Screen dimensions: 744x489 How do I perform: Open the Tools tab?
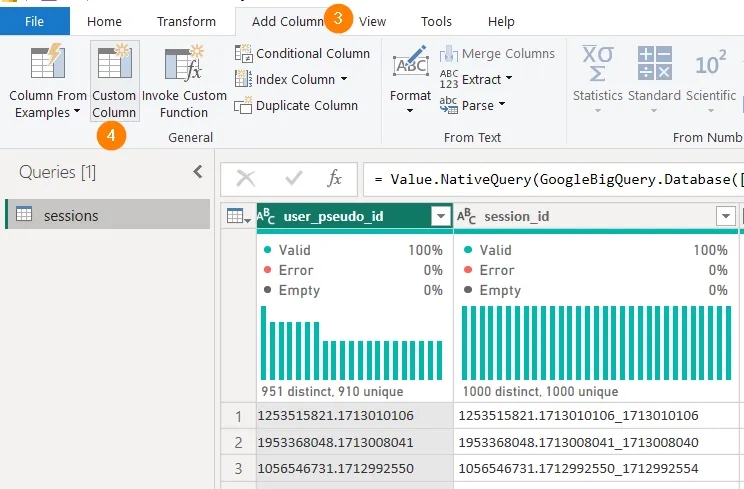pos(436,21)
